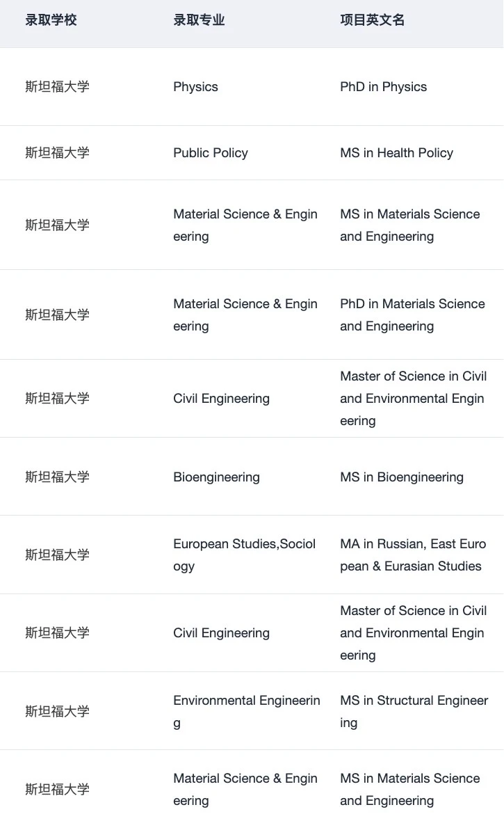504x821 pixels.
Task: Select the Physics major cell
Action: tap(196, 87)
